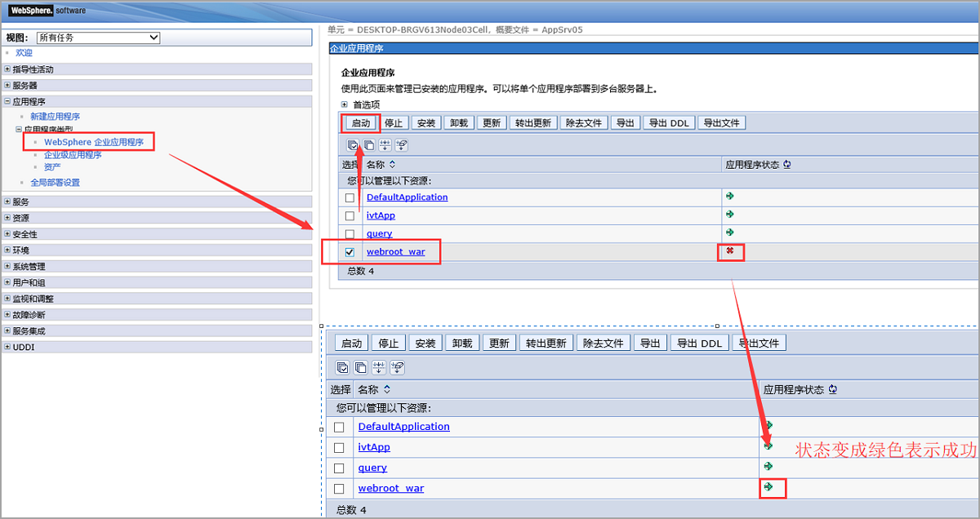Click Deselect All icon in lower list toolbar
Viewport: 980px width, 519px height.
(361, 367)
